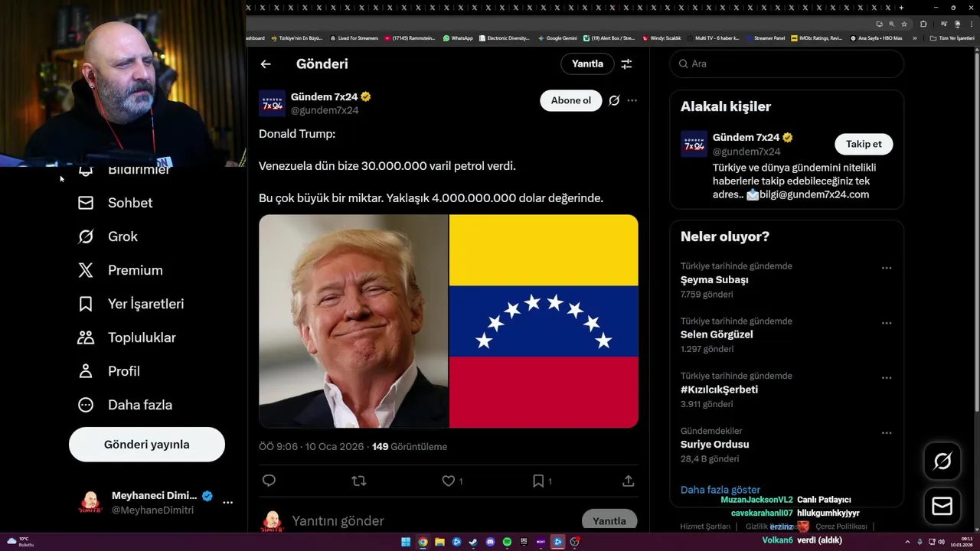Screen dimensions: 980x551
Task: Open Chrome from the taskbar
Action: [x=423, y=542]
